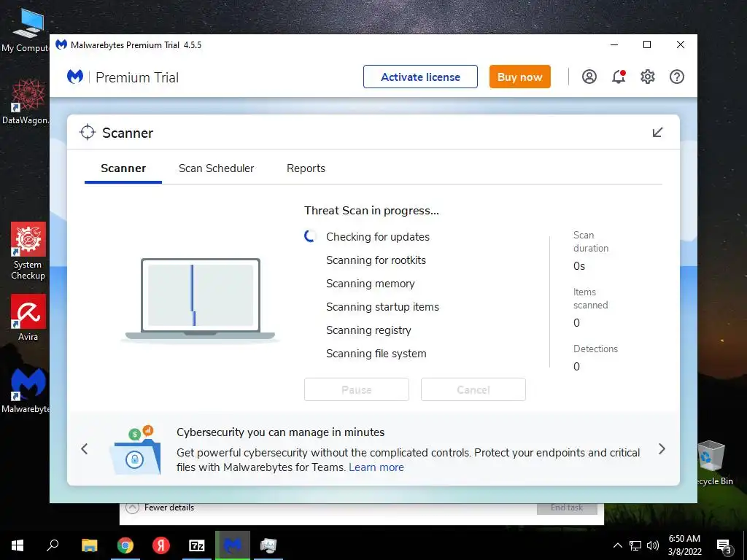Select Malwarebytes taskbar button

pos(233,545)
